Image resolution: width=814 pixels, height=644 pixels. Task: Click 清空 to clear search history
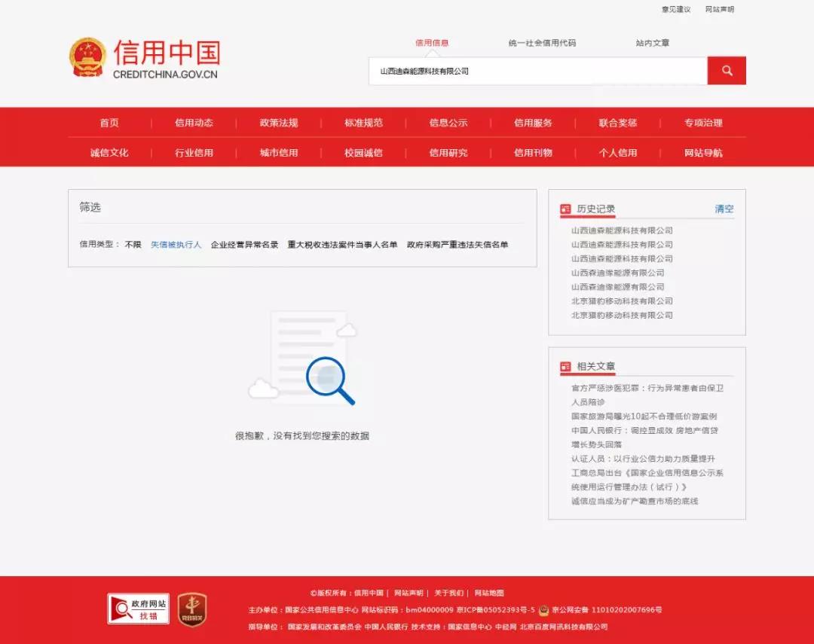[x=724, y=209]
